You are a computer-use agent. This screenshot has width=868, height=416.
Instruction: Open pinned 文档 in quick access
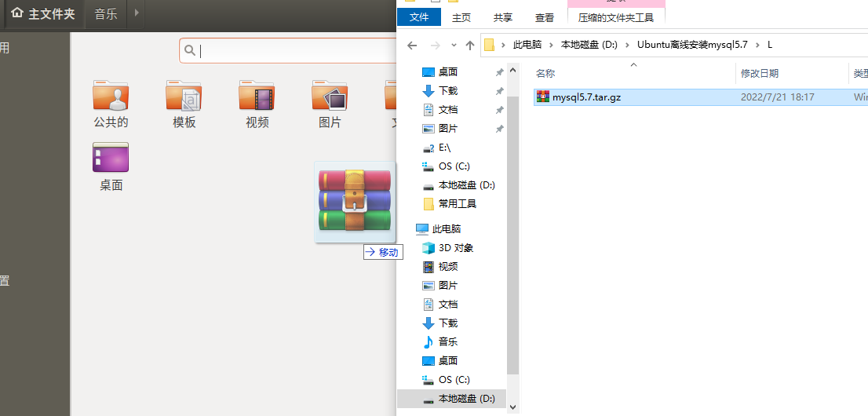point(448,110)
